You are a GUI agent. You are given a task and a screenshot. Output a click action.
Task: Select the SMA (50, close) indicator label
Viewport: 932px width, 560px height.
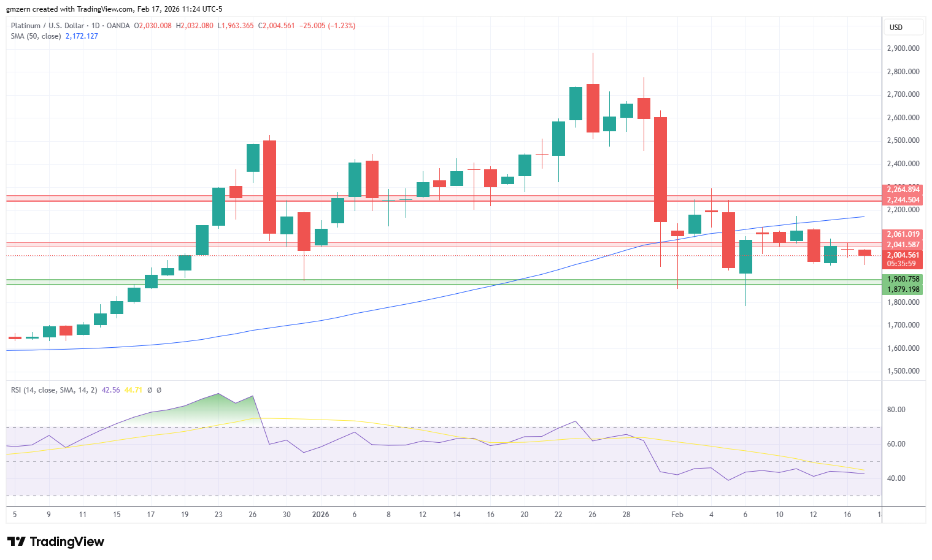(x=36, y=36)
